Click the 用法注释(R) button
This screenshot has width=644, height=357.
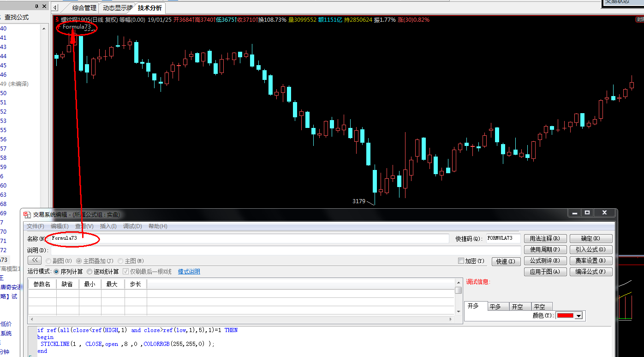tap(545, 239)
